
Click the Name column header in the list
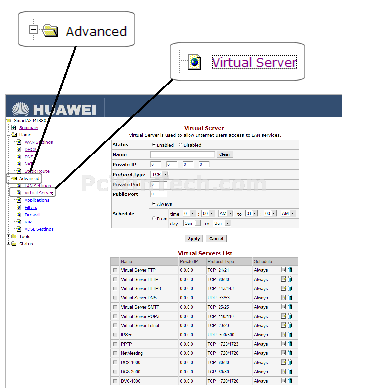149,261
